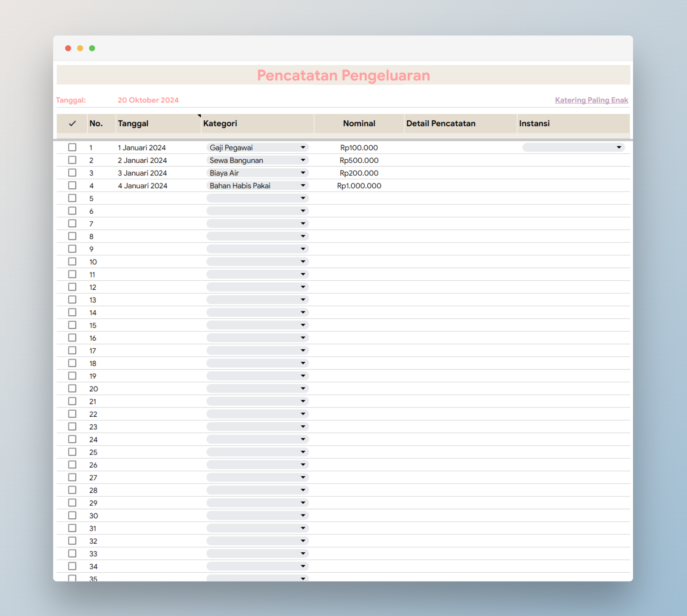Tick the checkbox for row 1
687x616 pixels.
click(x=72, y=147)
